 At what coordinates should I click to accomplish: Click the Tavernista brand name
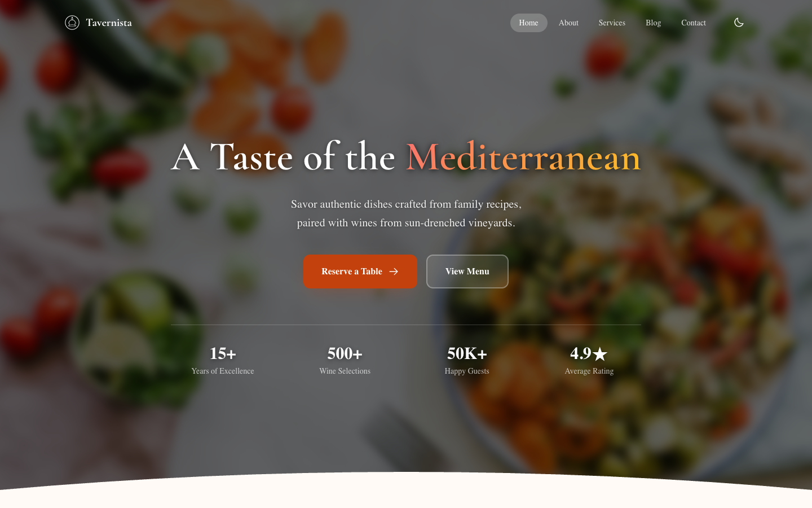[x=109, y=23]
